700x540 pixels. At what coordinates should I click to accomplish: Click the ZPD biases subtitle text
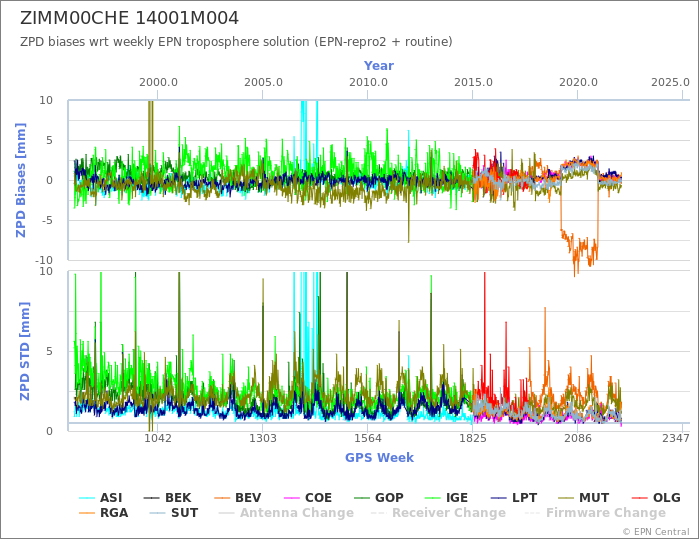[x=236, y=42]
